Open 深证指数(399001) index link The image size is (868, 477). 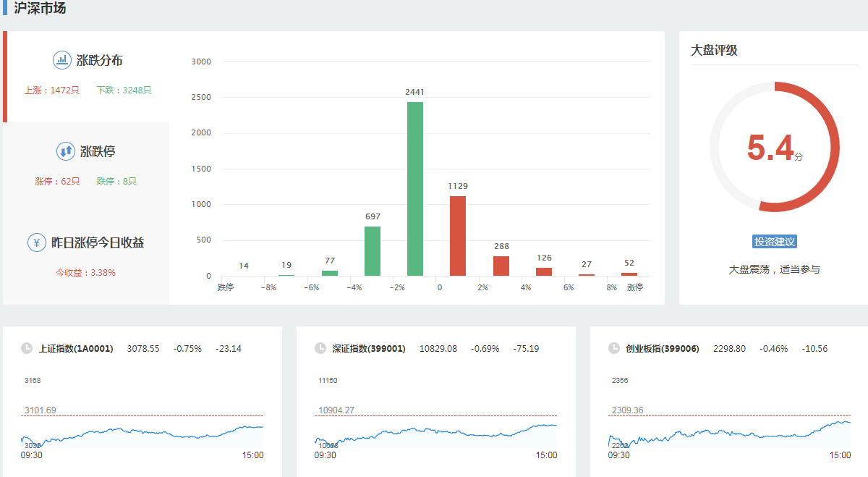coord(369,349)
